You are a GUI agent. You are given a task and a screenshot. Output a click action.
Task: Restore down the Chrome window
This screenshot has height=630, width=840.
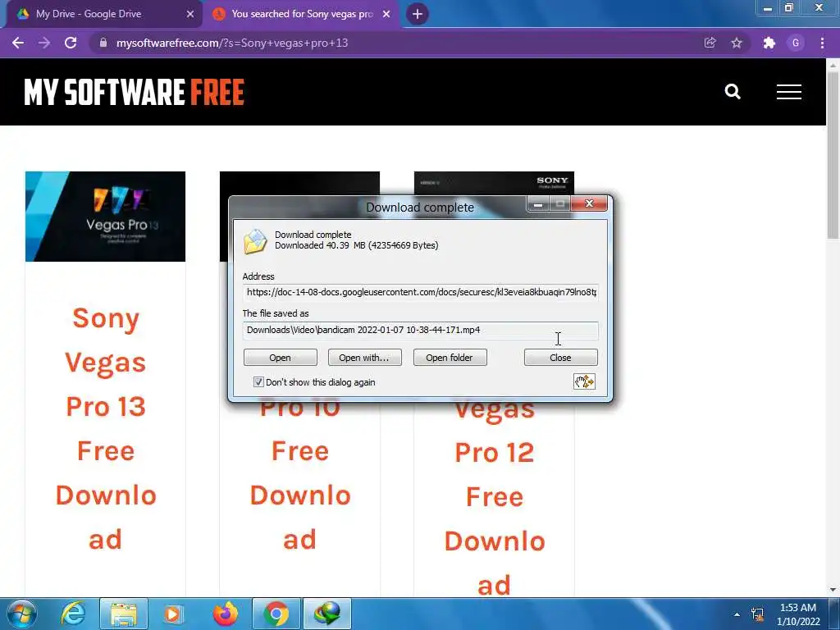pos(788,8)
